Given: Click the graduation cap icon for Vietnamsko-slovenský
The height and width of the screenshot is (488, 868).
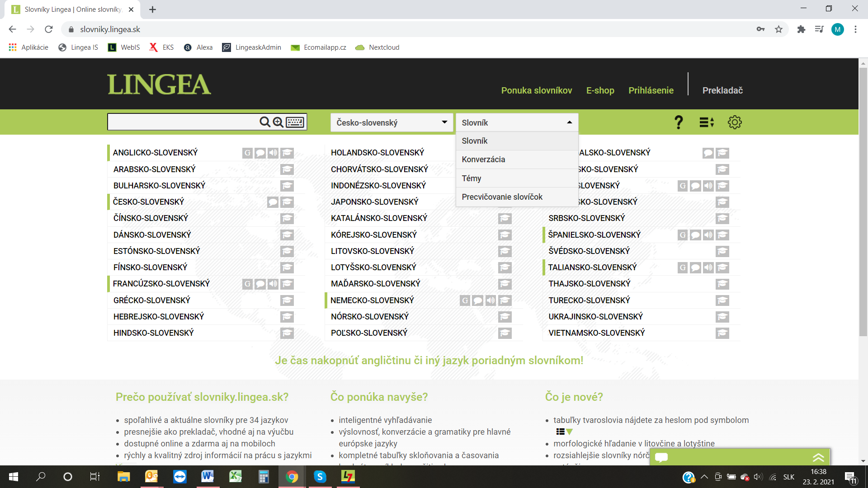Looking at the screenshot, I should coord(722,333).
